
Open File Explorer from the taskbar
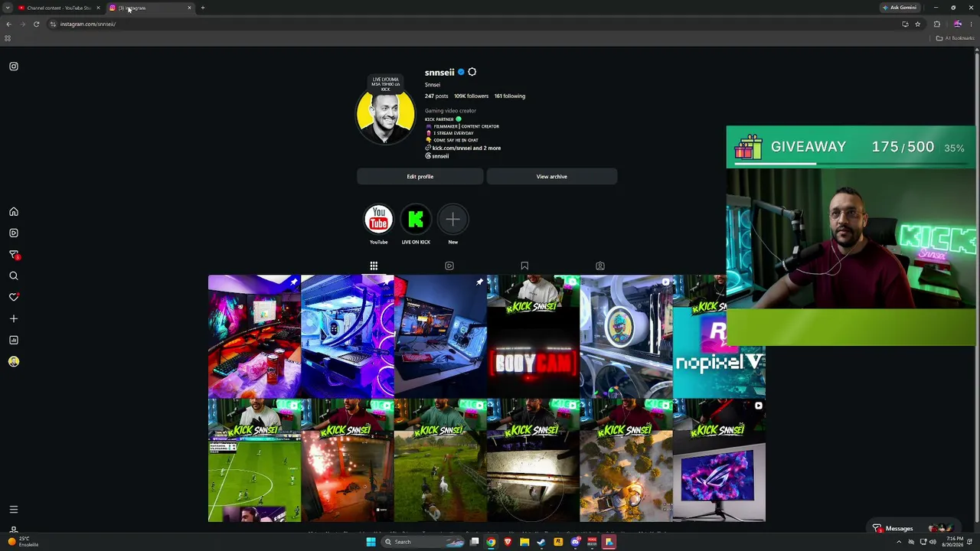pos(524,543)
